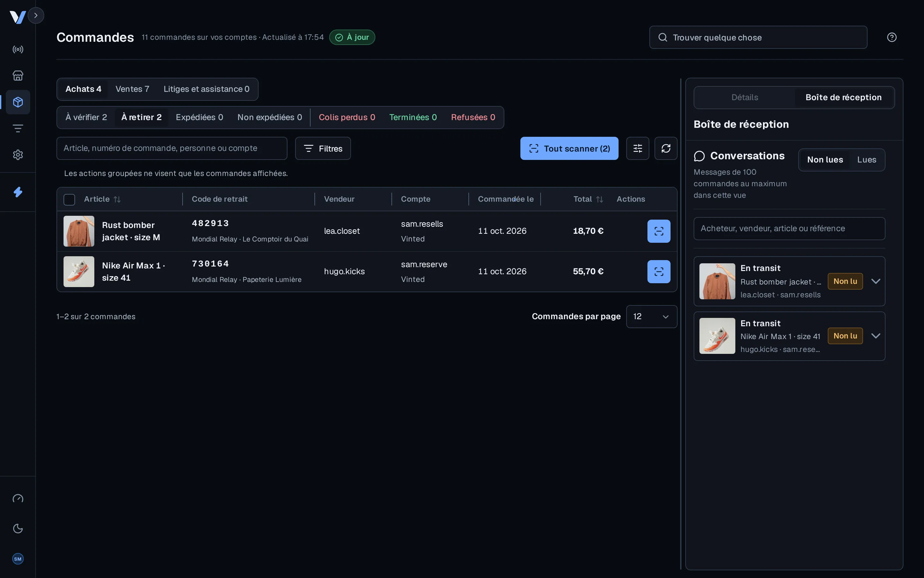
Task: Open the SM user avatar
Action: (18, 559)
